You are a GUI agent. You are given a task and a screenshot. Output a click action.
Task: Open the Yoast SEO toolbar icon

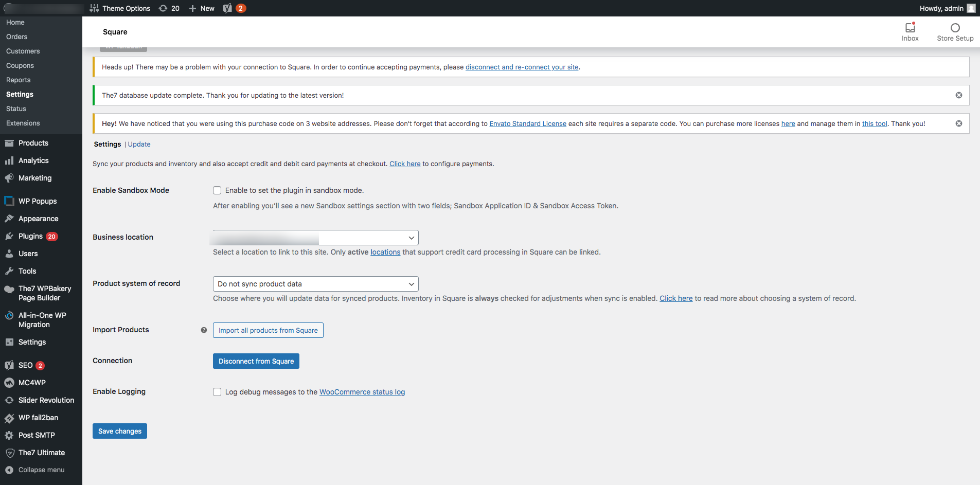pos(227,8)
